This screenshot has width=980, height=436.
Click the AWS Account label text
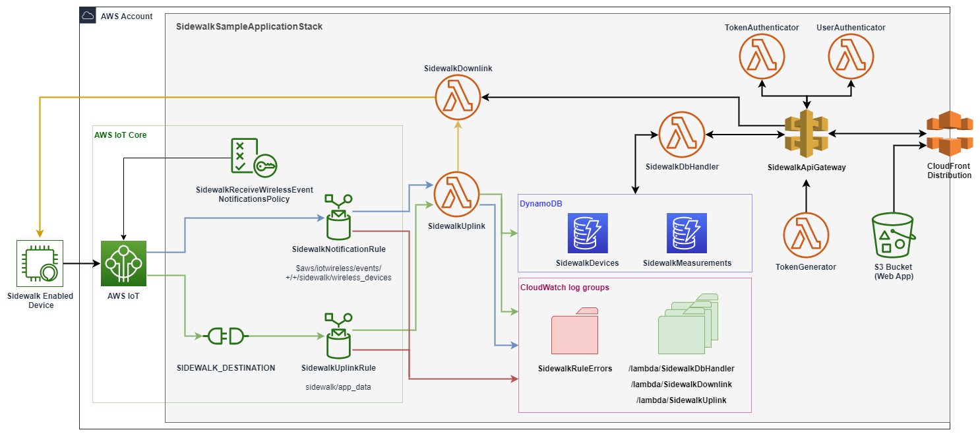(127, 16)
